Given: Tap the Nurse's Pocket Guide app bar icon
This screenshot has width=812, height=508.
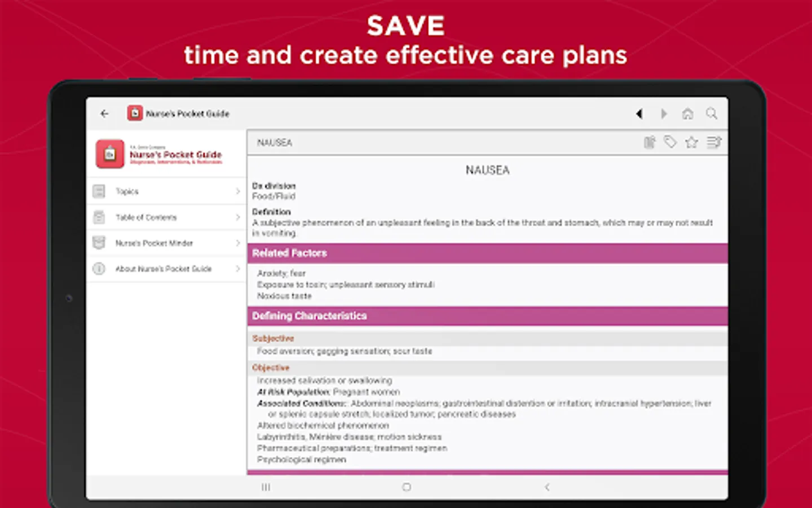Looking at the screenshot, I should [135, 113].
